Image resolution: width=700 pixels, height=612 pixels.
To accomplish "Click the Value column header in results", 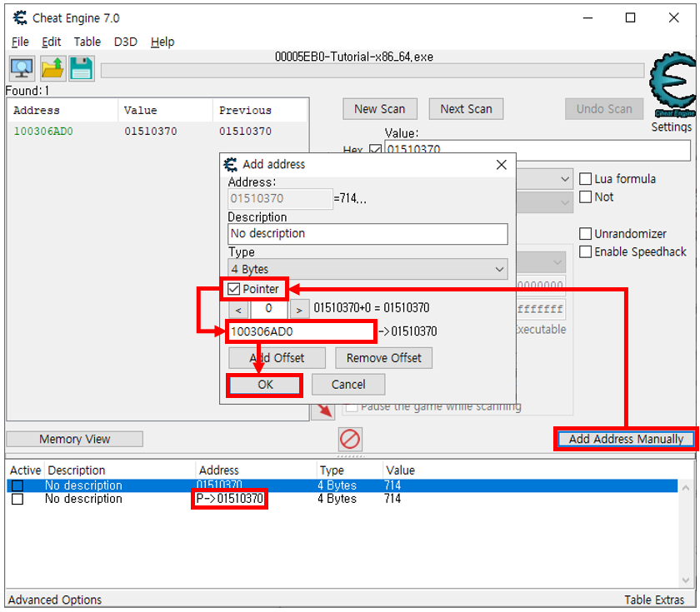I will (165, 110).
